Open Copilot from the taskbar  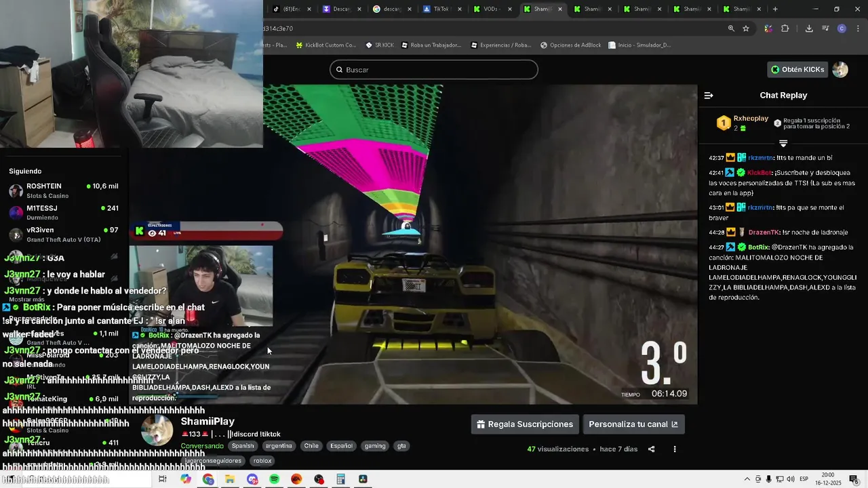[x=186, y=479]
